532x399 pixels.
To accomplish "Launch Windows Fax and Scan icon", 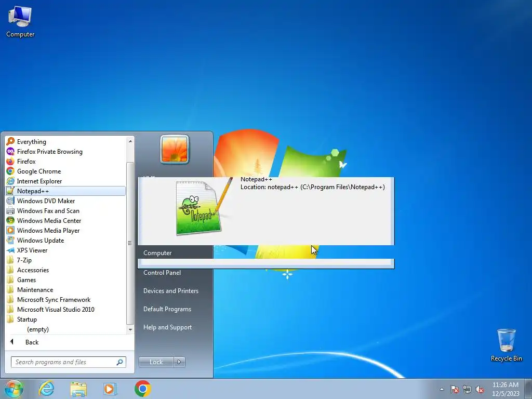I will [10, 210].
